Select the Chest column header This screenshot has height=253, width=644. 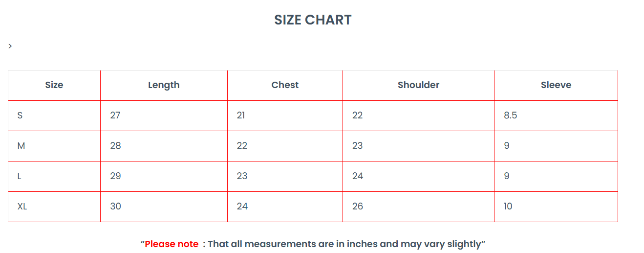[285, 85]
